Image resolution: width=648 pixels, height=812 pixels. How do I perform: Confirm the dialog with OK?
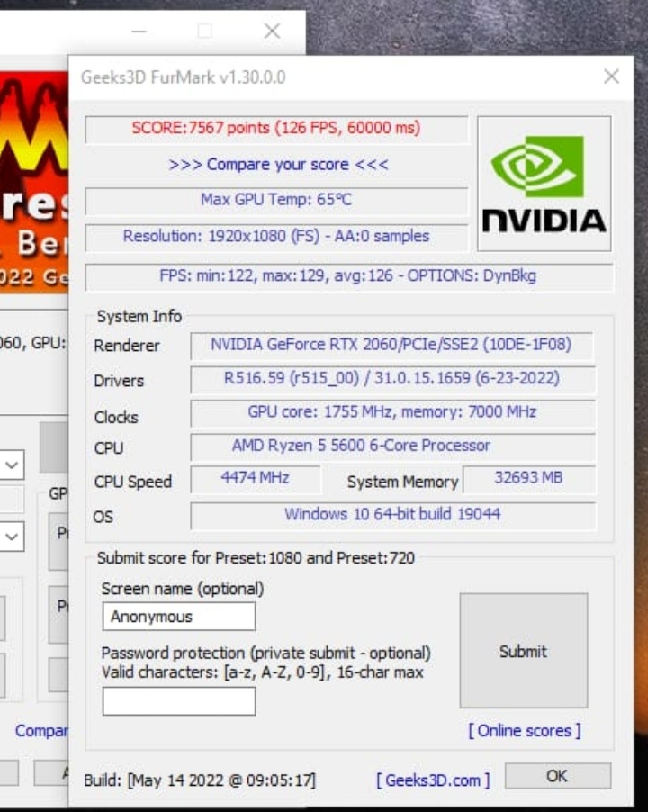click(557, 776)
